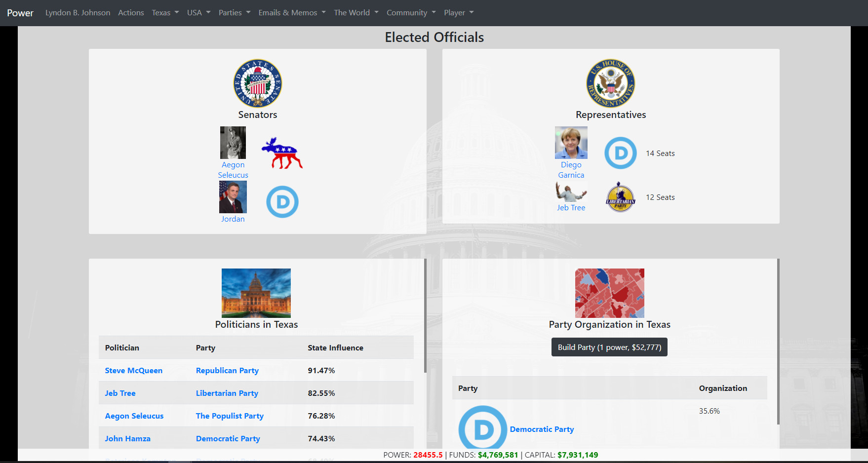Click the Democratic Party D icon under Senators
Screen dimensions: 868x463
coord(282,201)
